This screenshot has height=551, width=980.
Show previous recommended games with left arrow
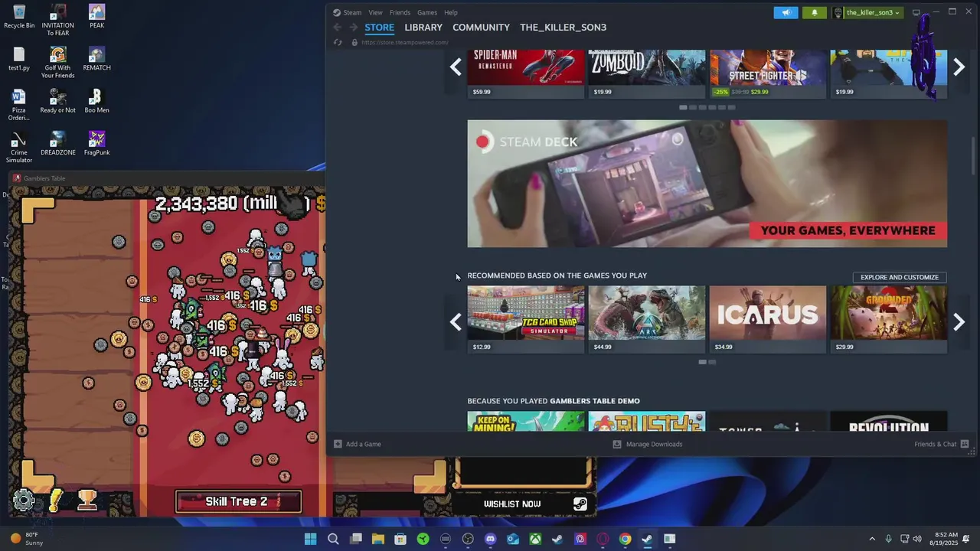coord(456,322)
